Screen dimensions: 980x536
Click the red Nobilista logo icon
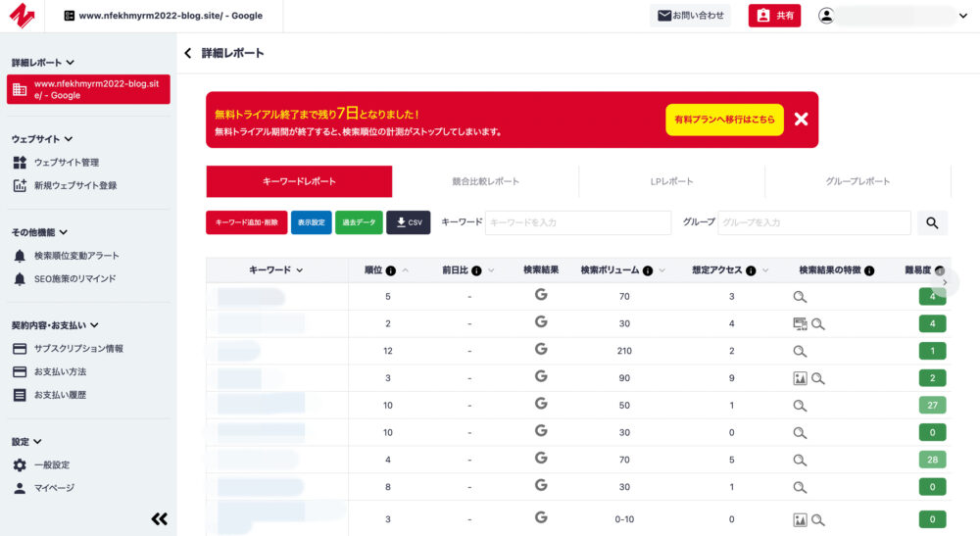coord(22,16)
